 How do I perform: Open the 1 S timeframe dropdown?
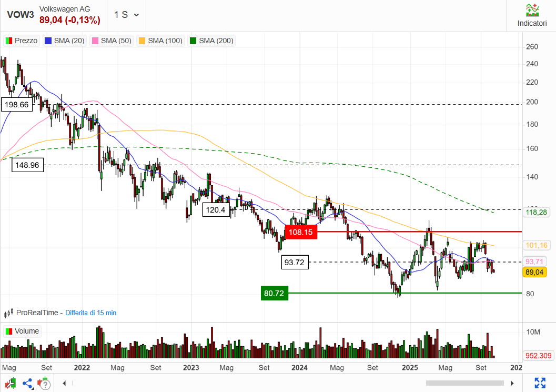[x=126, y=15]
